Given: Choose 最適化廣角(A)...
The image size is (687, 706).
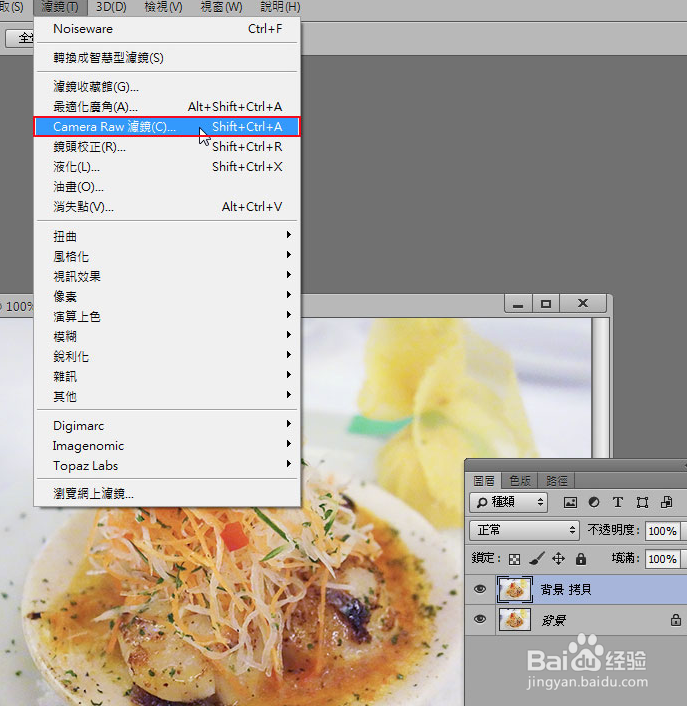Looking at the screenshot, I should pos(167,107).
